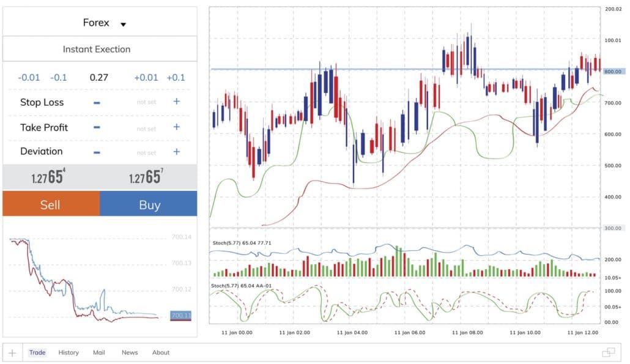Increase Stop Loss with plus icon
This screenshot has width=630, height=364.
[x=176, y=101]
